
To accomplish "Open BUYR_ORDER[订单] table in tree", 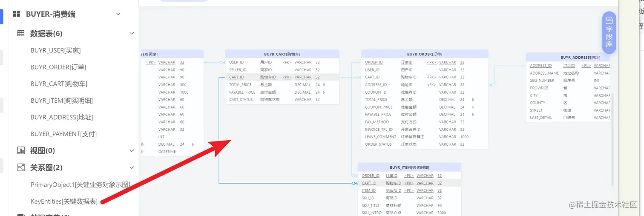I will [x=58, y=67].
